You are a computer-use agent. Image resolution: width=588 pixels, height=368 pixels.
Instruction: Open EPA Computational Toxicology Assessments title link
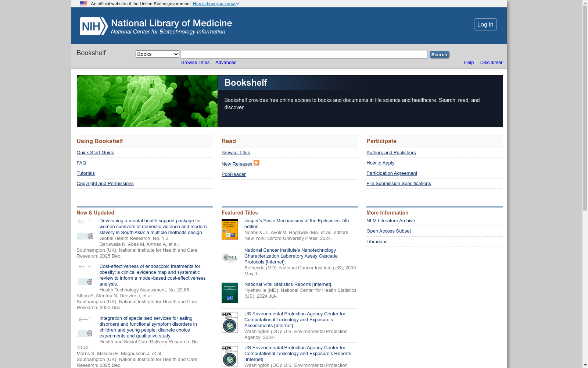point(295,320)
